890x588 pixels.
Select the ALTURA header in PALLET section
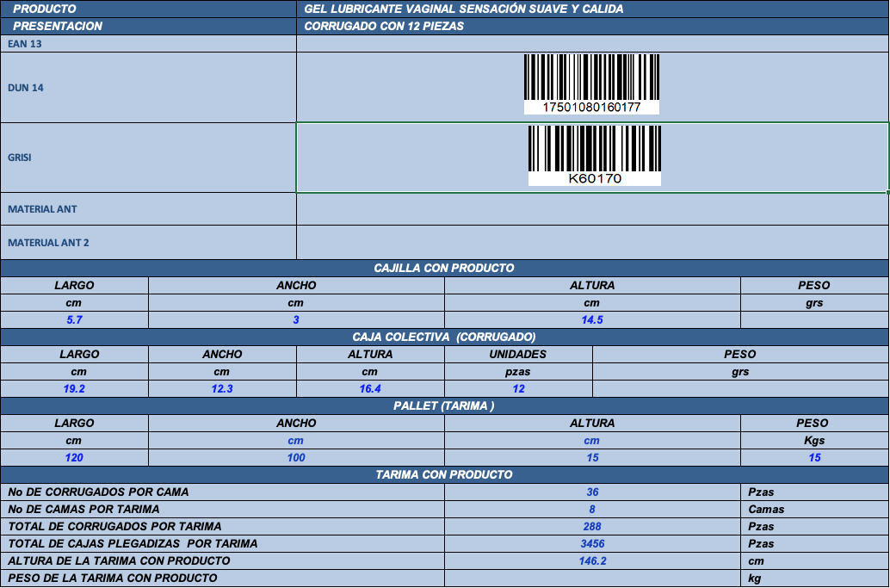tap(592, 423)
